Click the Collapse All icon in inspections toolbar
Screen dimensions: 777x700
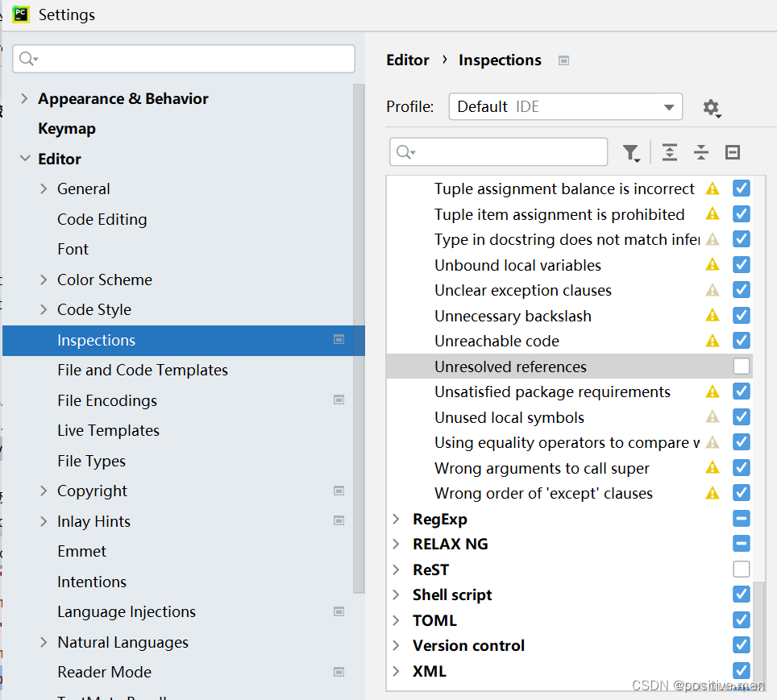tap(701, 152)
